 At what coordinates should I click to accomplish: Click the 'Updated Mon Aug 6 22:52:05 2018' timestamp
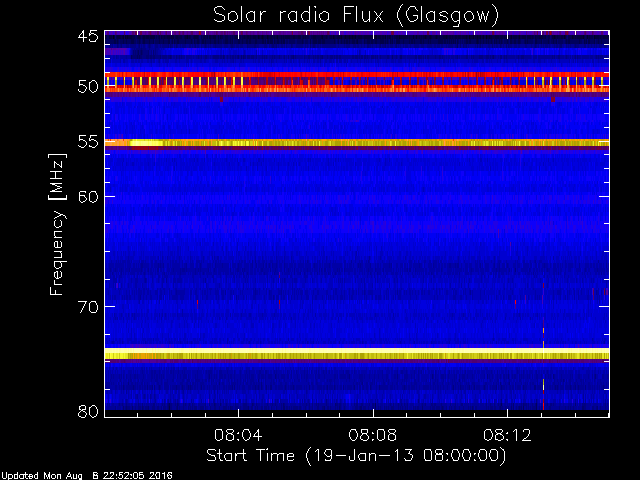click(87, 476)
